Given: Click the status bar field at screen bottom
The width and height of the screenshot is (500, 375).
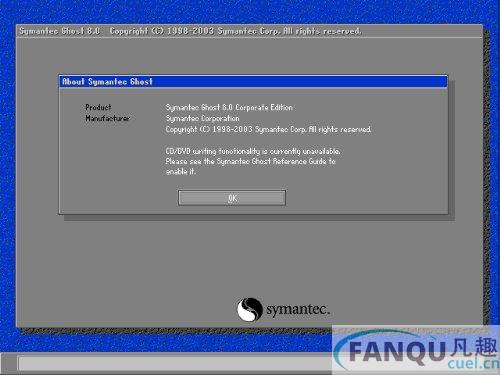Looking at the screenshot, I should [x=175, y=363].
